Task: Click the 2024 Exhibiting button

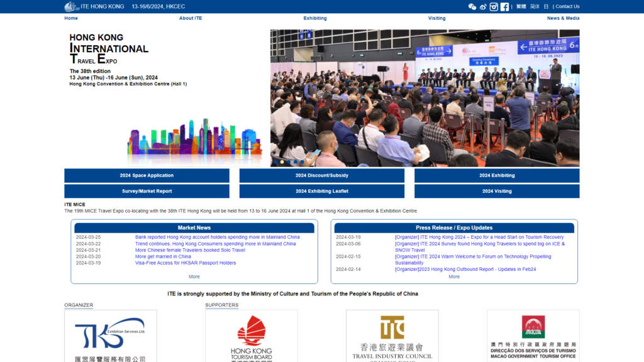Action: point(497,175)
